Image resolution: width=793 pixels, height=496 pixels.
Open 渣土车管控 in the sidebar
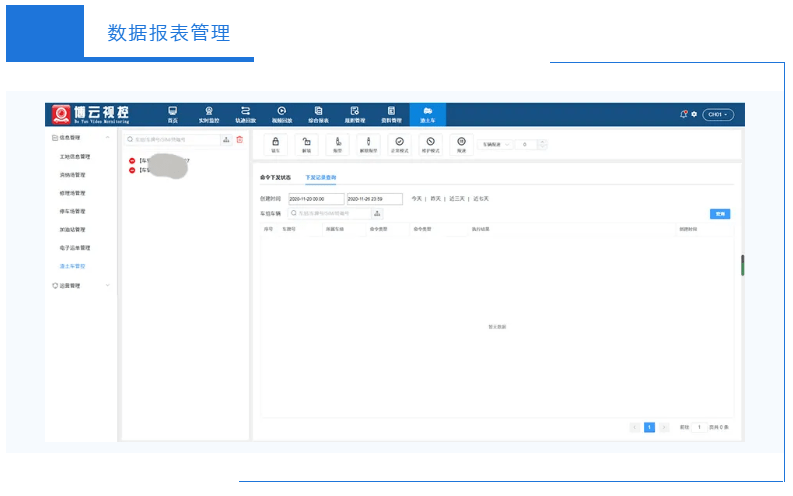pyautogui.click(x=72, y=266)
